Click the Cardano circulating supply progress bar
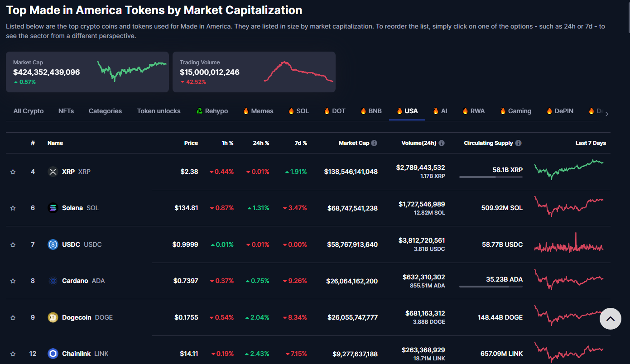 tap(491, 286)
